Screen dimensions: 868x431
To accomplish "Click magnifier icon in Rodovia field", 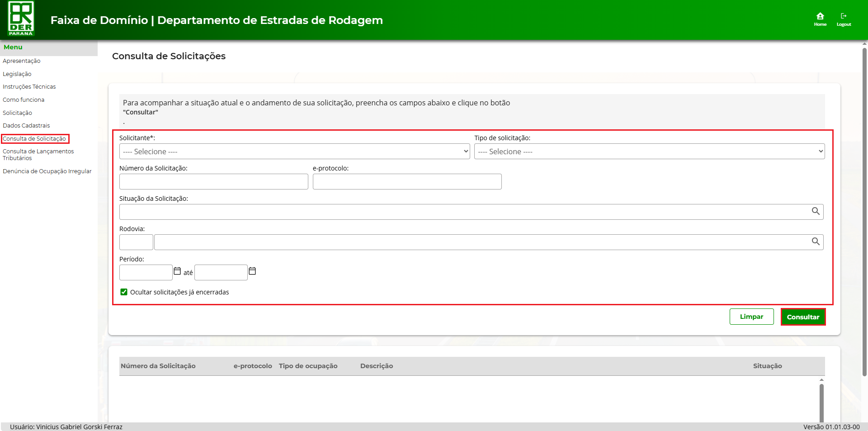I will 816,242.
